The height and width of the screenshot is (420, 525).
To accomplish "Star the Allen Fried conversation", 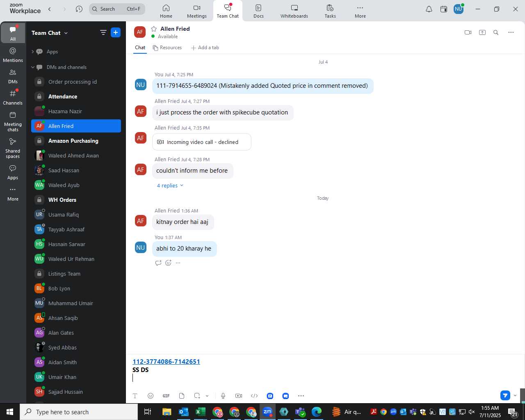I will (154, 29).
